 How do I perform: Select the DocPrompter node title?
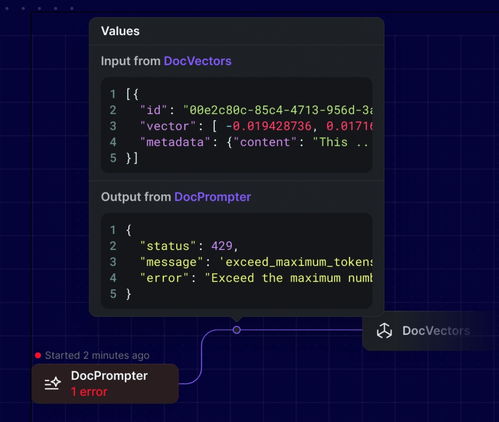[x=109, y=376]
